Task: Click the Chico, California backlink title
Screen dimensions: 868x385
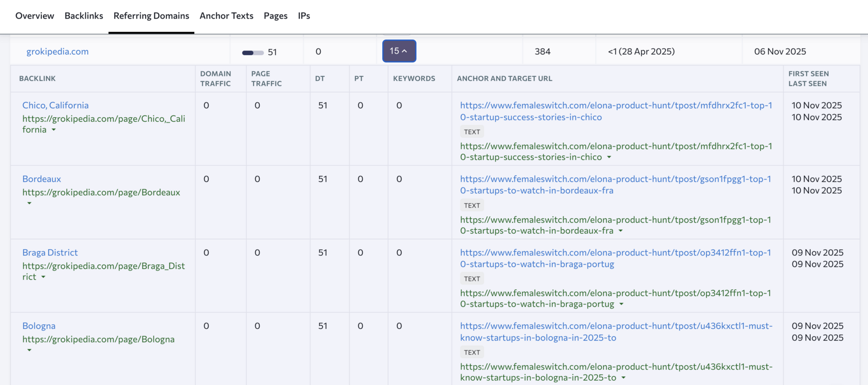Action: pos(55,105)
